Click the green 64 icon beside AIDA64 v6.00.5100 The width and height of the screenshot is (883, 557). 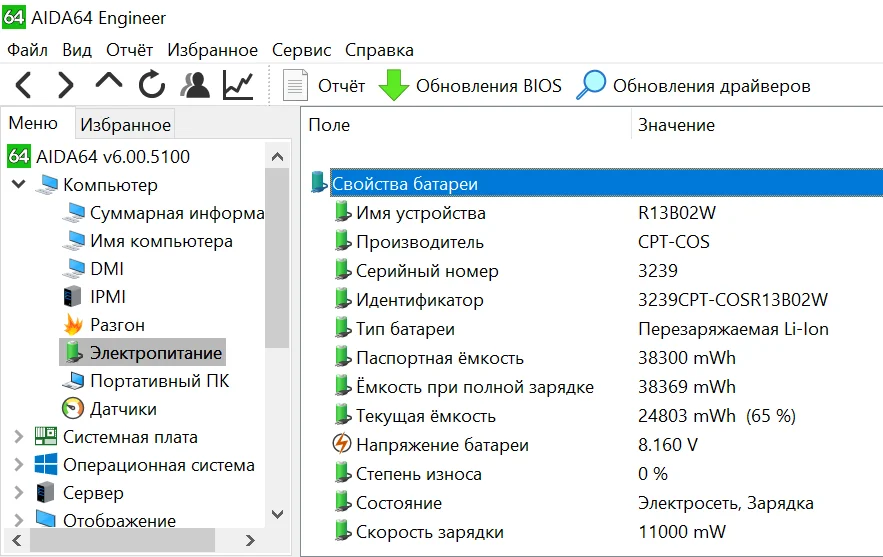19,156
